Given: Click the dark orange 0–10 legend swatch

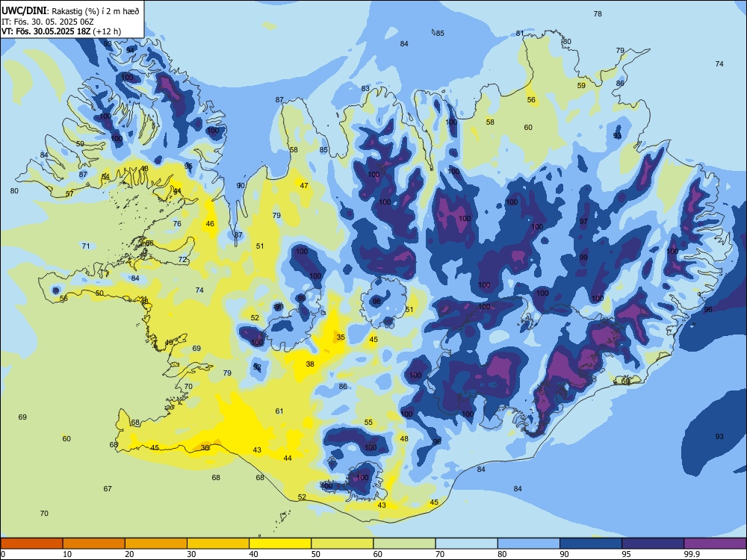Looking at the screenshot, I should tap(31, 544).
